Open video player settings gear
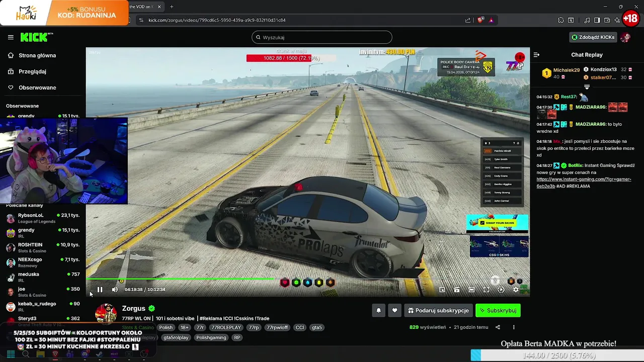This screenshot has height=362, width=644. pos(516,290)
